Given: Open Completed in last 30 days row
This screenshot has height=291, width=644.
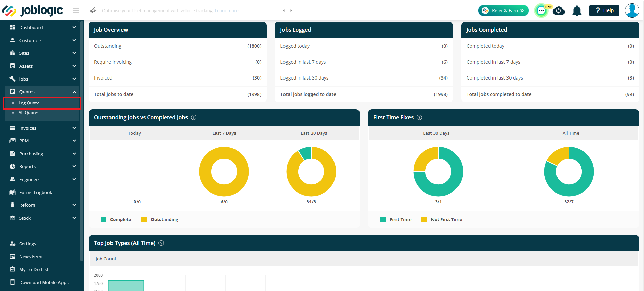Looking at the screenshot, I should point(550,78).
